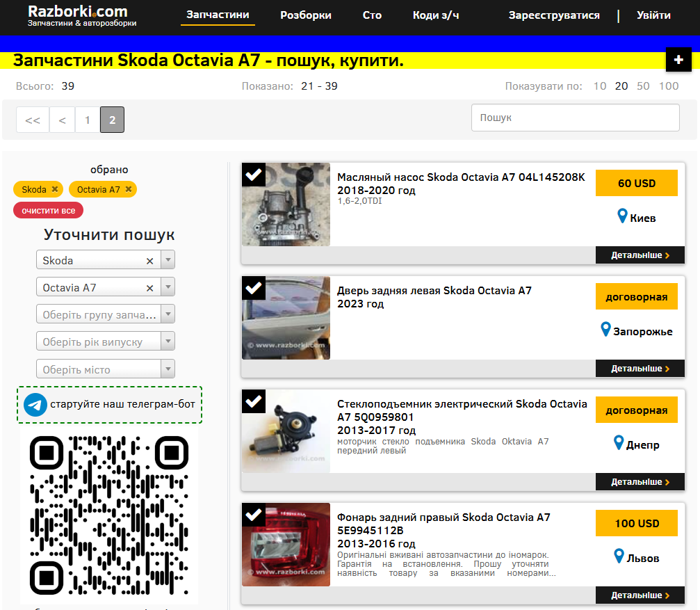Open the red tail lamp thumbnail
Viewport: 700px width, 610px height.
point(286,545)
